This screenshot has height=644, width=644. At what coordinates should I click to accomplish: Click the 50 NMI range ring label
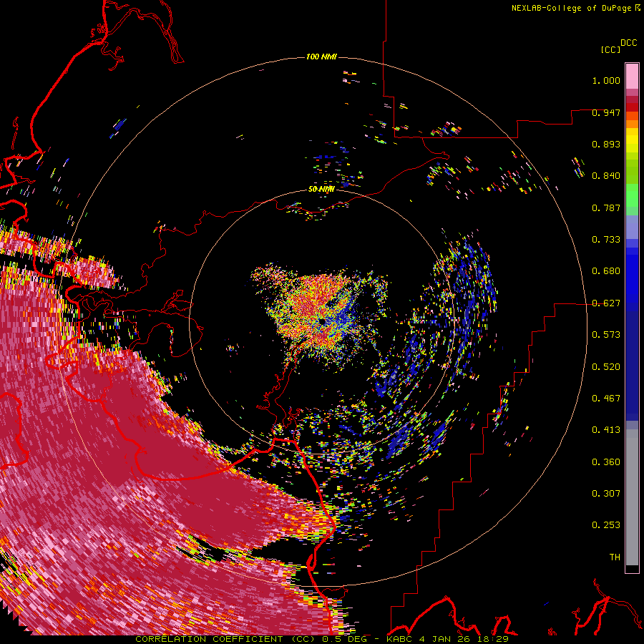click(321, 189)
